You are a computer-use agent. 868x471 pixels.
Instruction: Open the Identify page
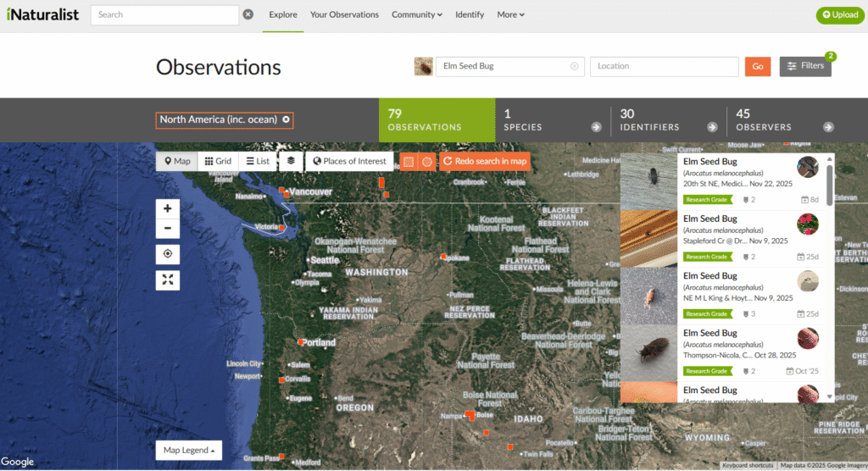[x=470, y=14]
